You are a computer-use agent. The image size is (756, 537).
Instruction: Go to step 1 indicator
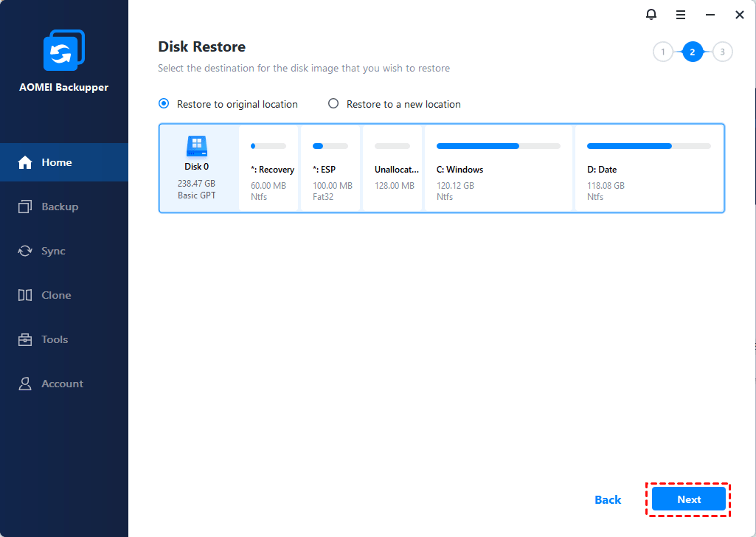(662, 52)
